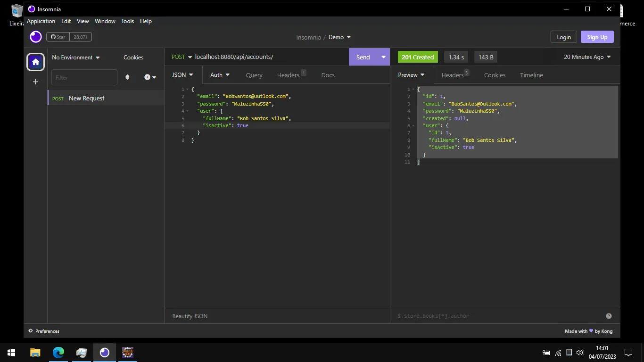This screenshot has height=362, width=644.
Task: Collapse the JSON root object fold arrow
Action: (187, 89)
